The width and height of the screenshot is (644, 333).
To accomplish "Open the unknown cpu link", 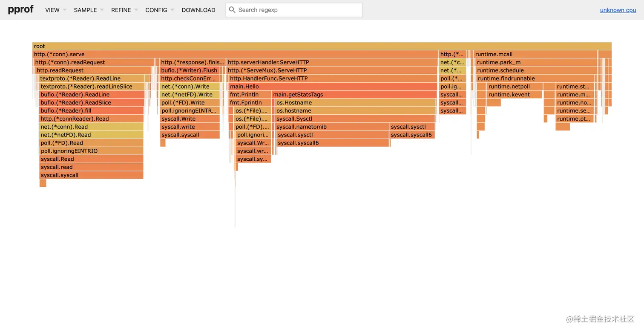I will click(x=618, y=10).
